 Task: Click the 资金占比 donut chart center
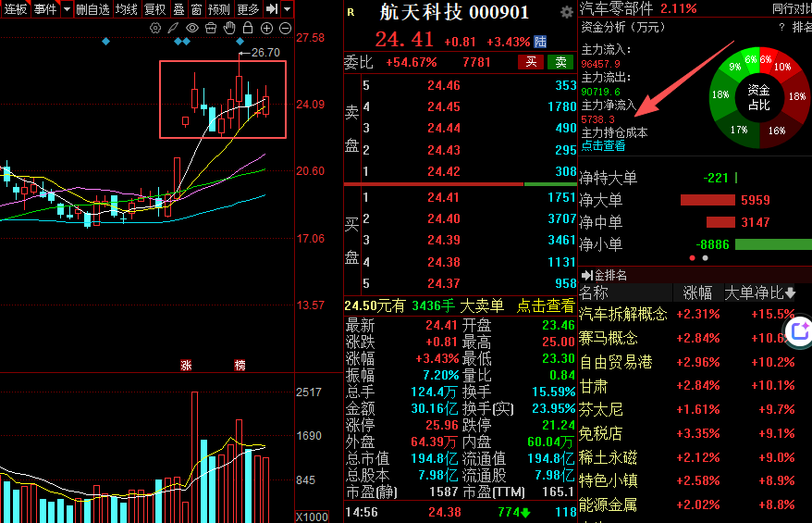758,97
